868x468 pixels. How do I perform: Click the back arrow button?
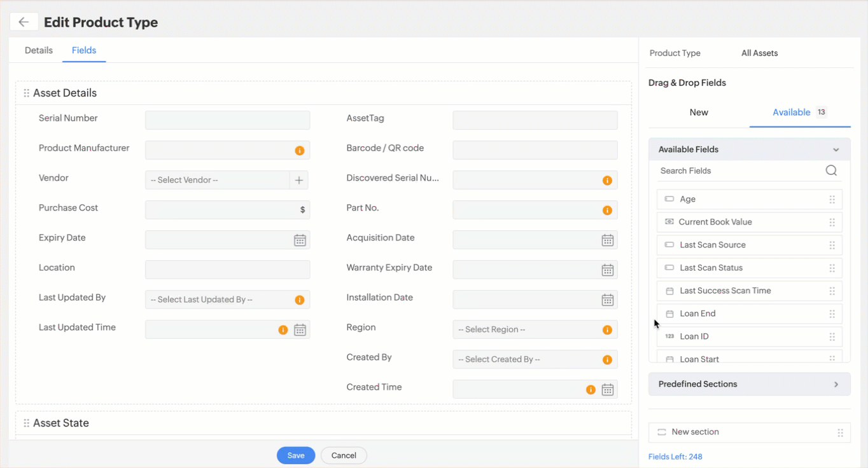point(24,22)
